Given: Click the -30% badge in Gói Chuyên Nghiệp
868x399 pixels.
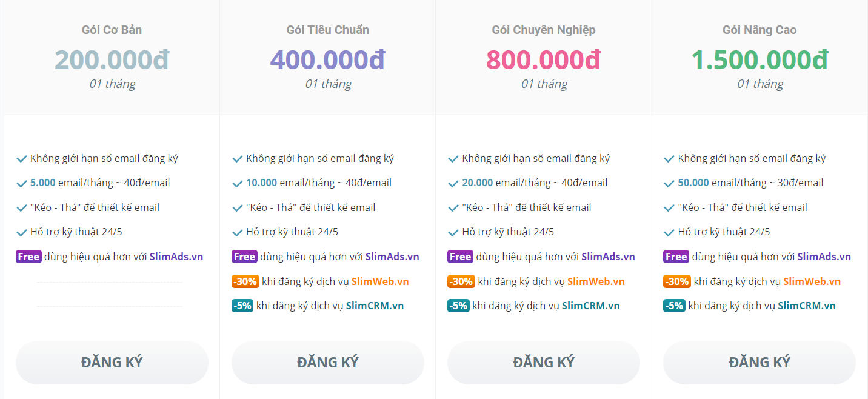Looking at the screenshot, I should point(460,281).
